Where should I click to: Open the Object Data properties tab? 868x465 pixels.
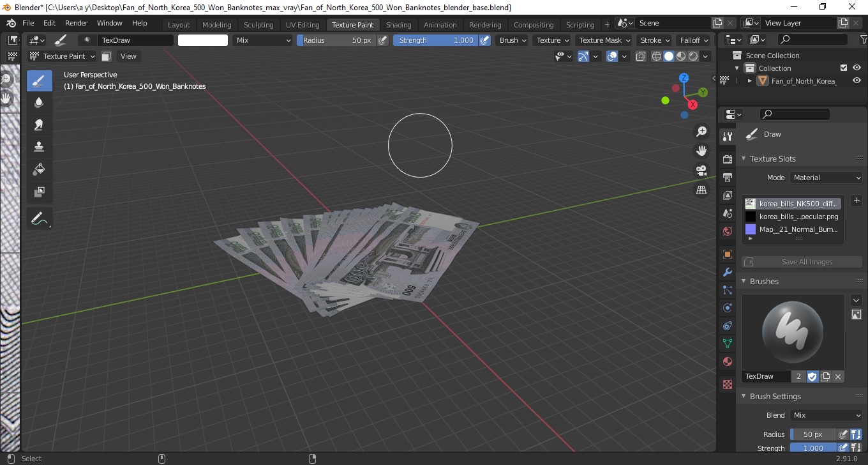pyautogui.click(x=727, y=344)
